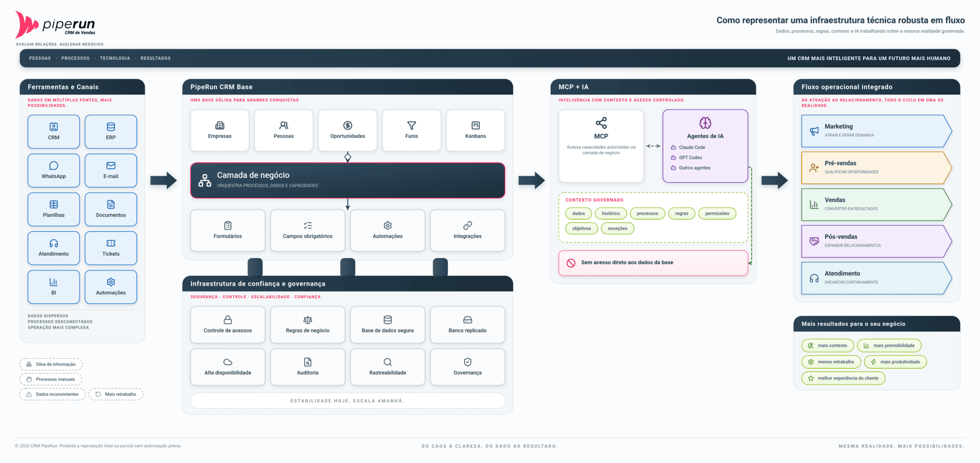Screen dimensions: 980x463
Task: Click the Oportunidades dollar icon
Action: coord(348,126)
